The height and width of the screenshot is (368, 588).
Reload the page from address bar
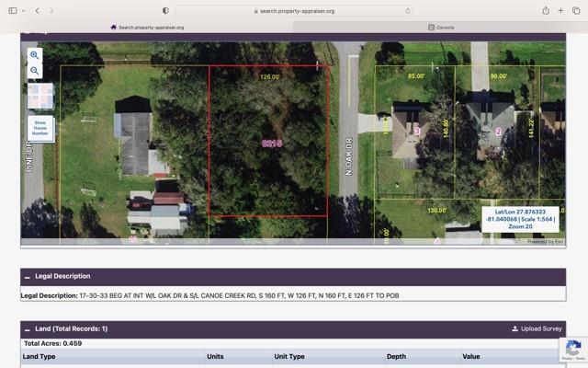(407, 10)
